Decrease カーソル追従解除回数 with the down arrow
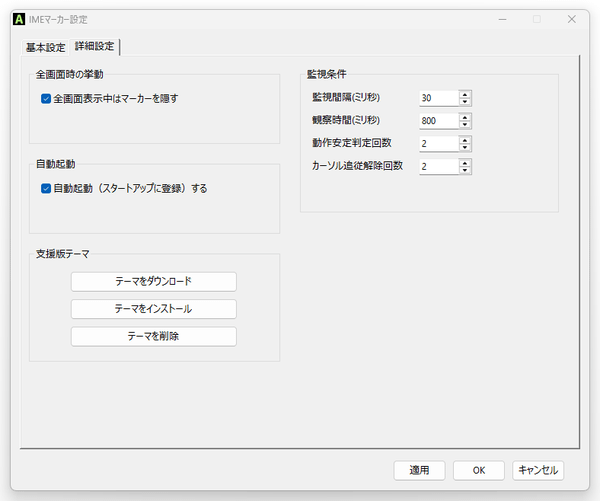 pyautogui.click(x=465, y=170)
